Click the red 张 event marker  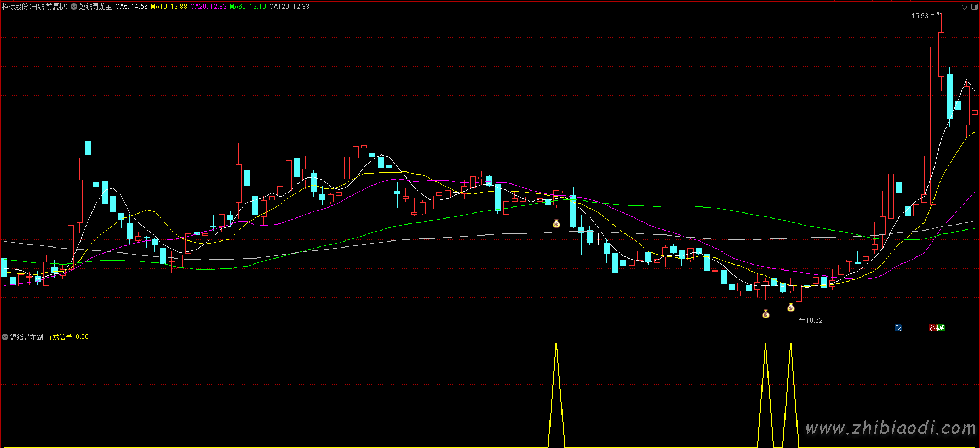click(933, 328)
